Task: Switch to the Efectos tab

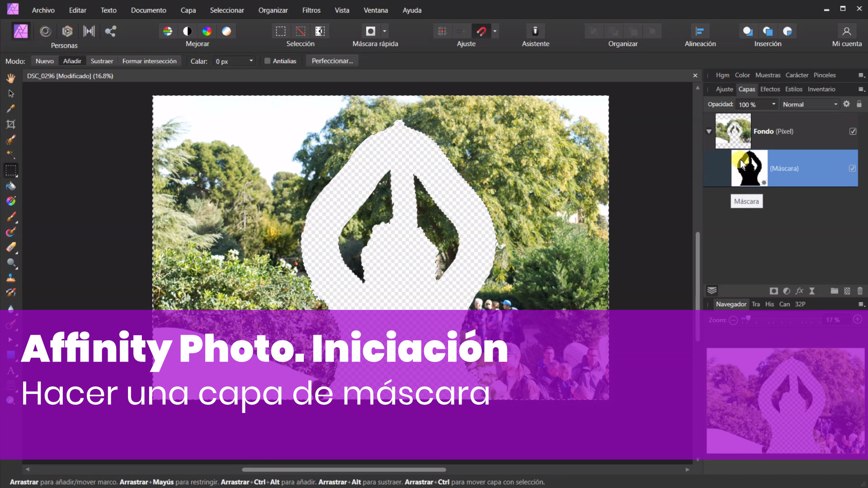Action: 770,89
